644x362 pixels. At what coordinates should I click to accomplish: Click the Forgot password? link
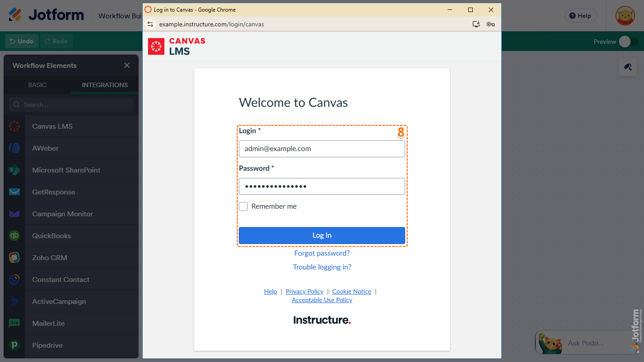tap(322, 253)
